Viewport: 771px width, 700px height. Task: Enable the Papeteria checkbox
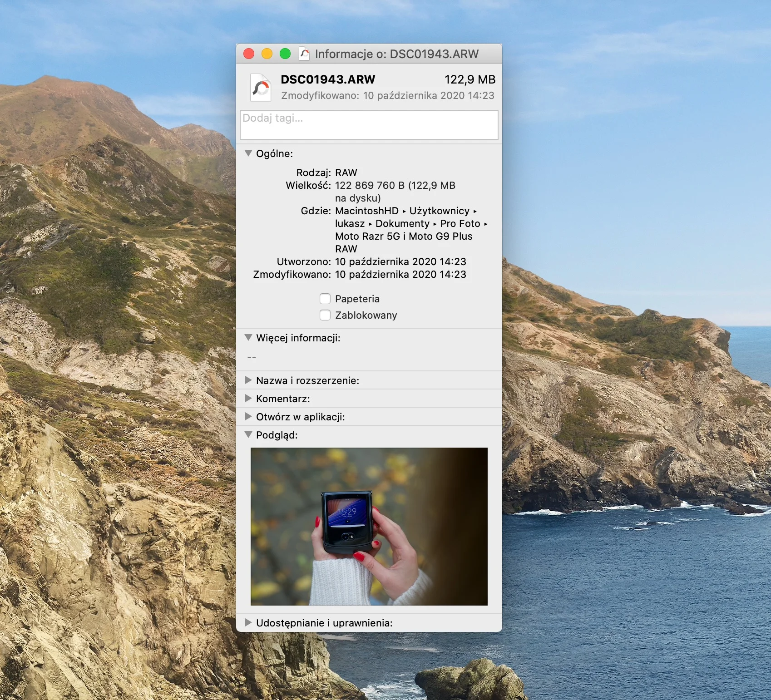point(325,299)
